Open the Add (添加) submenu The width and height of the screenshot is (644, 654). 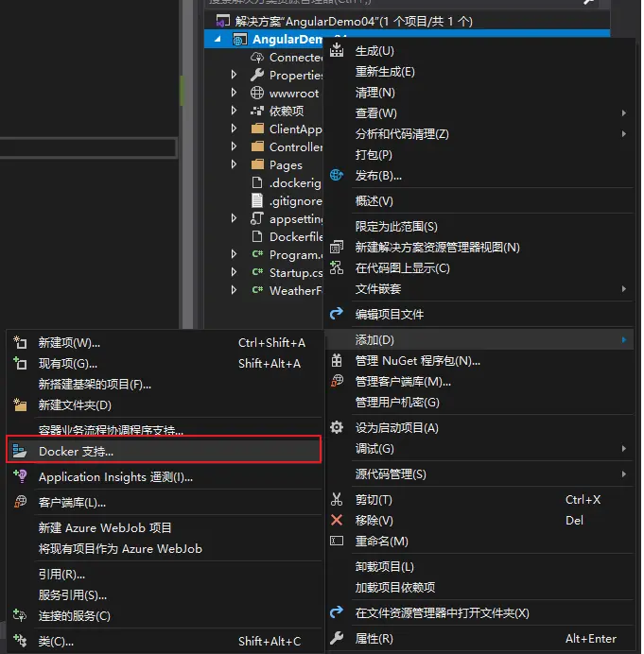(x=479, y=340)
